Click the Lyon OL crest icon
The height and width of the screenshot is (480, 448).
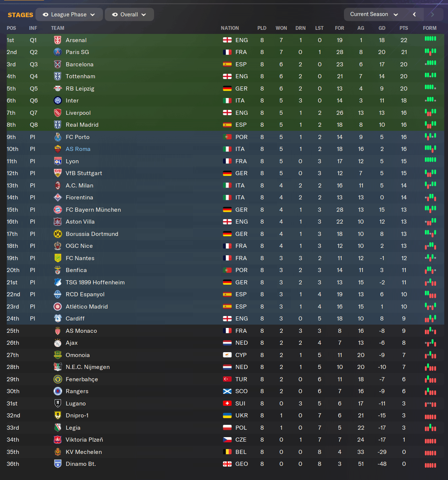tap(57, 161)
